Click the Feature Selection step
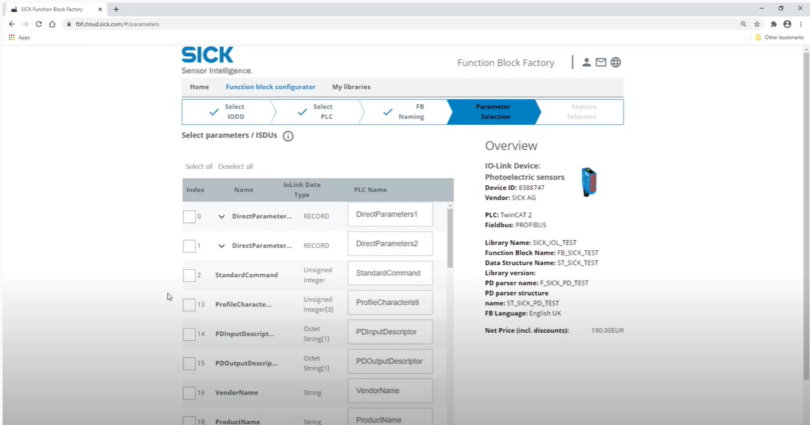 coord(582,112)
